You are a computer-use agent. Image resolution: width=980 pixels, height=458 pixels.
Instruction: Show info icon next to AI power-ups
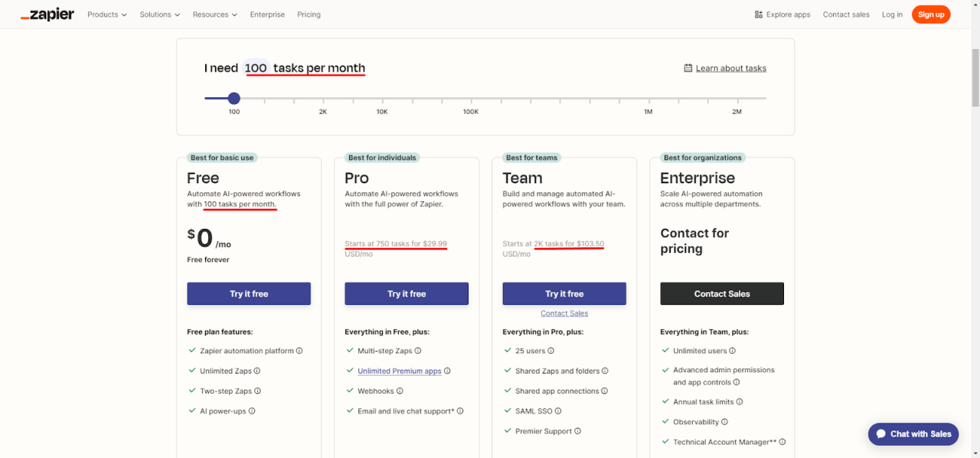point(252,411)
